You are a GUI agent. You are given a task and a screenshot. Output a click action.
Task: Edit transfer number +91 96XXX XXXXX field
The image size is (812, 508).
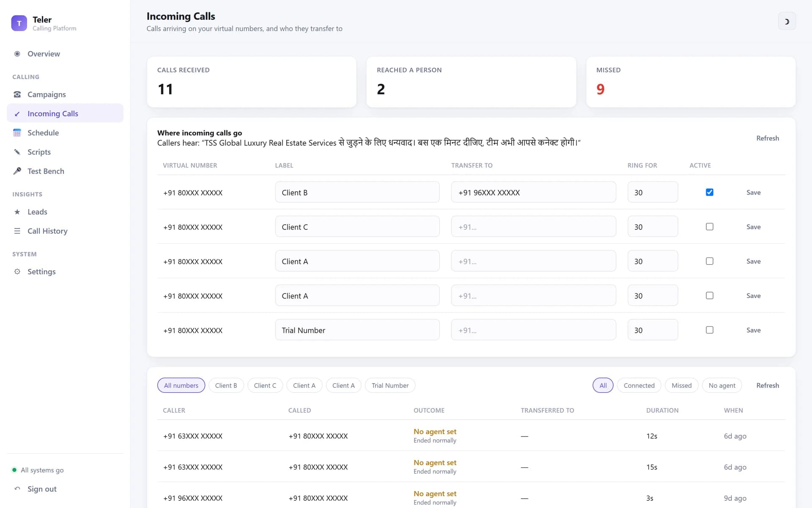coord(534,192)
